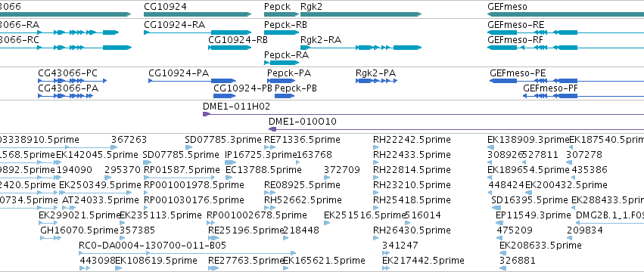Select the GEFmeso-RE transcript glyph

point(532,32)
